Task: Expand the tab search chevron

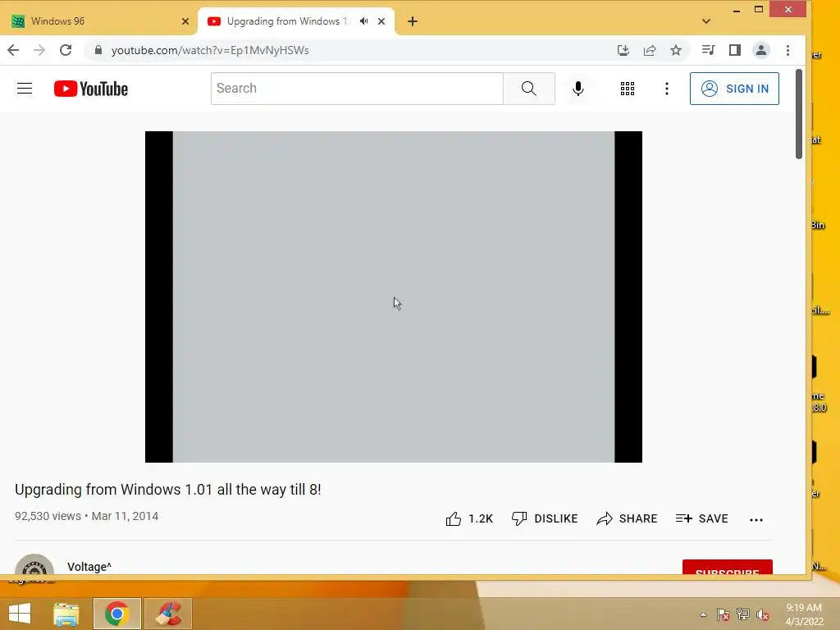Action: (706, 21)
